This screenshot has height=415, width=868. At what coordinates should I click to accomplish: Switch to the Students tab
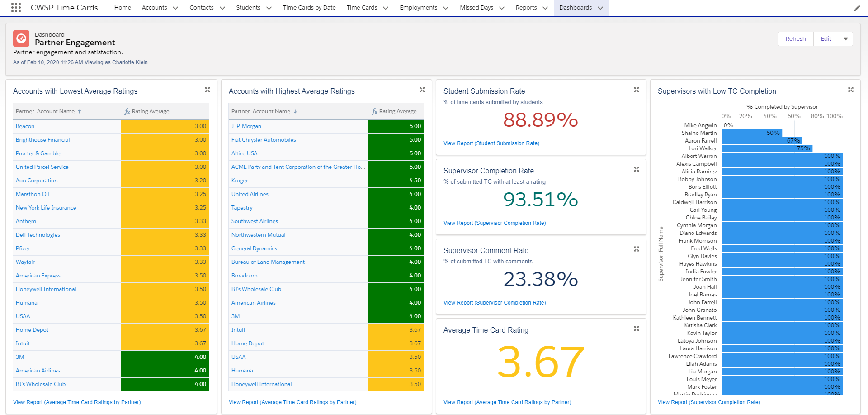(x=248, y=8)
